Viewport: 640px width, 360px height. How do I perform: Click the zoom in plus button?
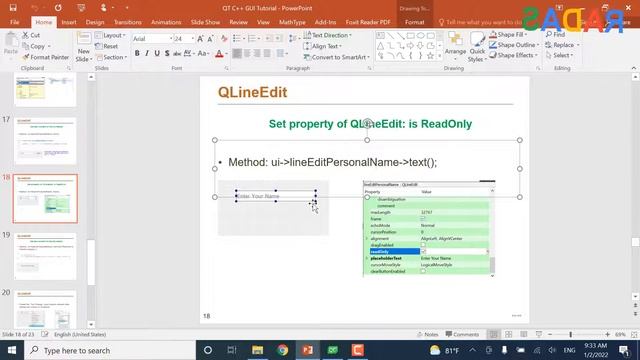tap(608, 334)
